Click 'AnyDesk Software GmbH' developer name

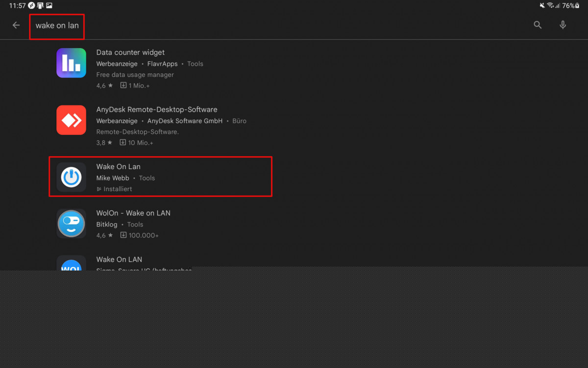(185, 121)
